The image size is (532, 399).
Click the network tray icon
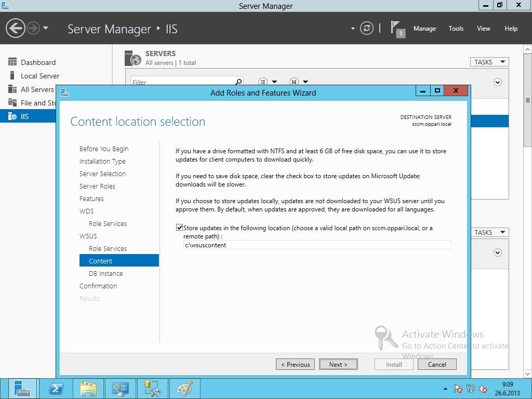tap(471, 389)
